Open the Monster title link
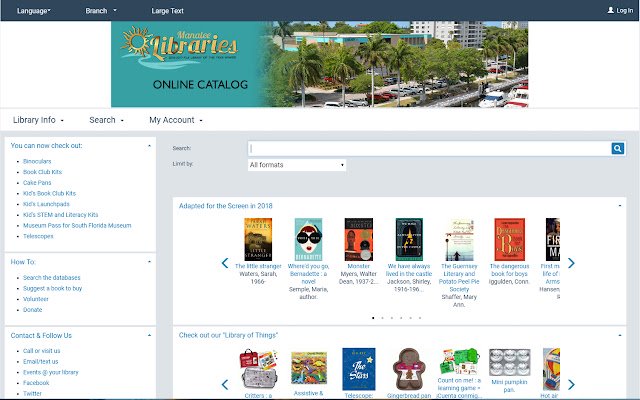The width and height of the screenshot is (640, 400). click(x=358, y=266)
